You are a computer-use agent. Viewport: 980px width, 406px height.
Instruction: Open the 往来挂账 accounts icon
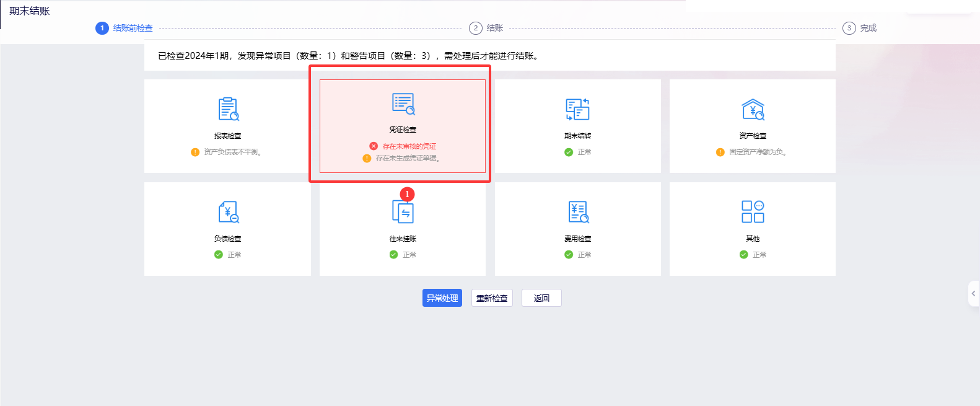(403, 212)
